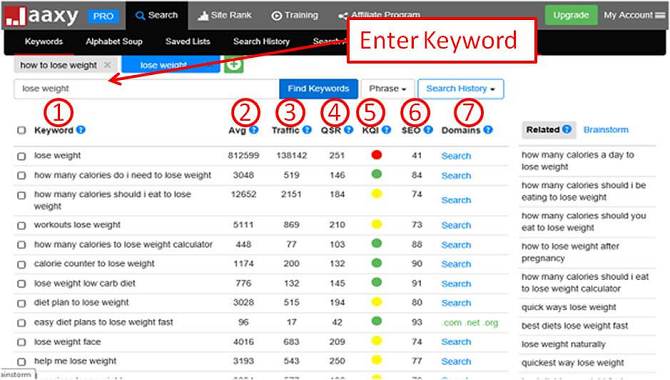The height and width of the screenshot is (380, 670).
Task: Click related keyword 'quick ways lose weight'
Action: [x=569, y=307]
